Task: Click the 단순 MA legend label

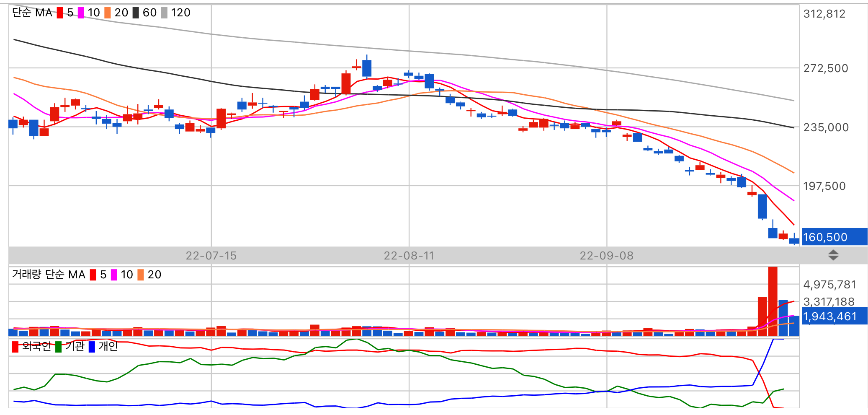Action: 32,13
